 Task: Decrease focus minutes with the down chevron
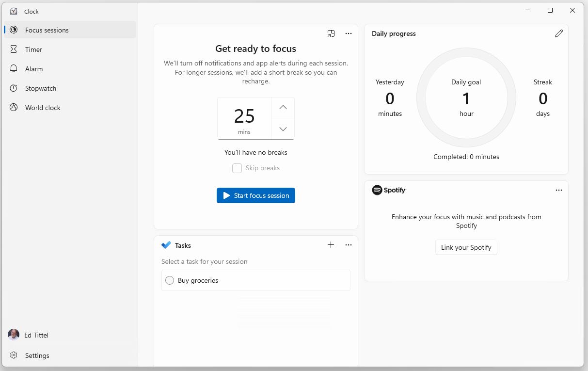click(x=283, y=129)
